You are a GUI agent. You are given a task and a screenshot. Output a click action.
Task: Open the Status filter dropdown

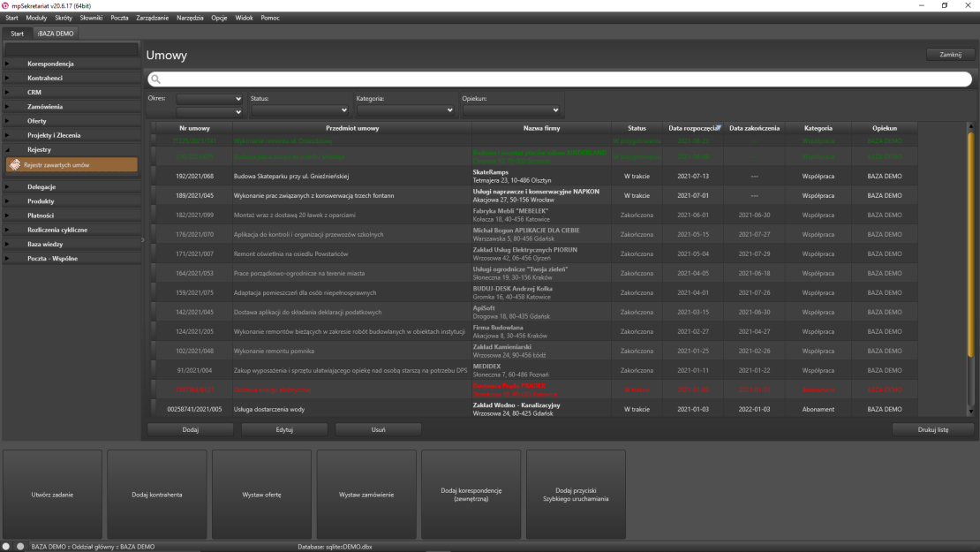[x=299, y=110]
